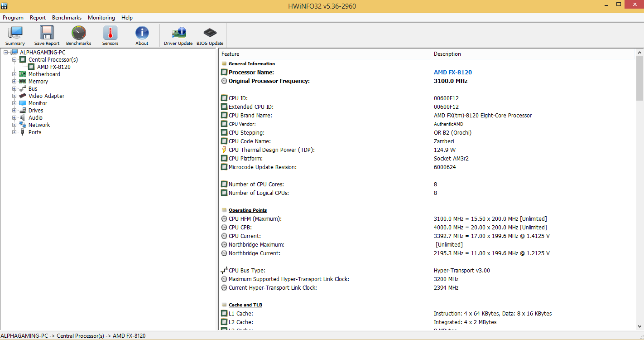Select the CPU Code Name row

click(x=427, y=141)
